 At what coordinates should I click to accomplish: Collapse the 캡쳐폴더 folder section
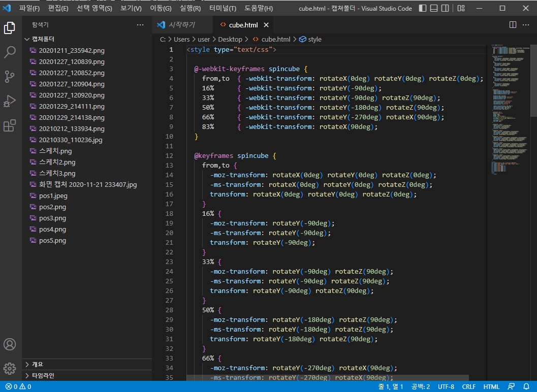[x=87, y=39]
